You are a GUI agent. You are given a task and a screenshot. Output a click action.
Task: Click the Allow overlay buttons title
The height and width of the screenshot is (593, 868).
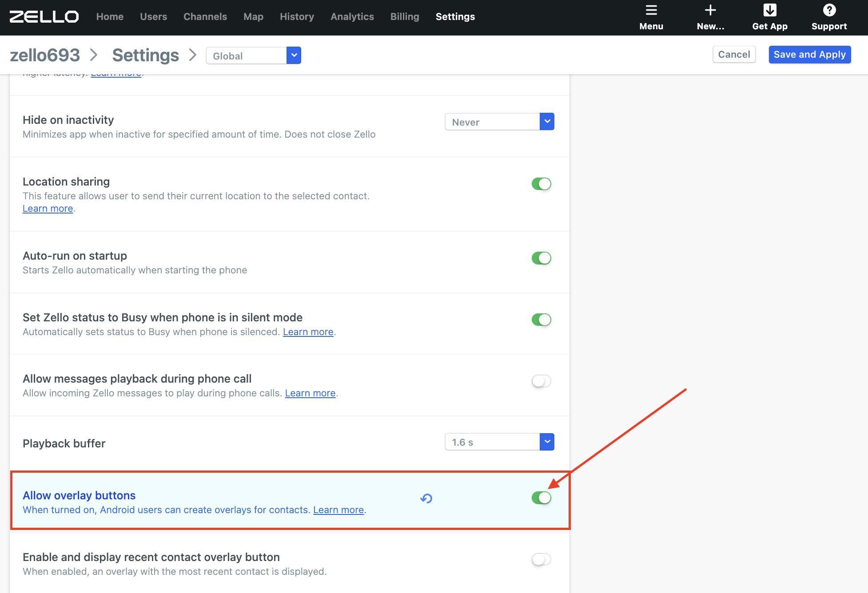tap(79, 495)
